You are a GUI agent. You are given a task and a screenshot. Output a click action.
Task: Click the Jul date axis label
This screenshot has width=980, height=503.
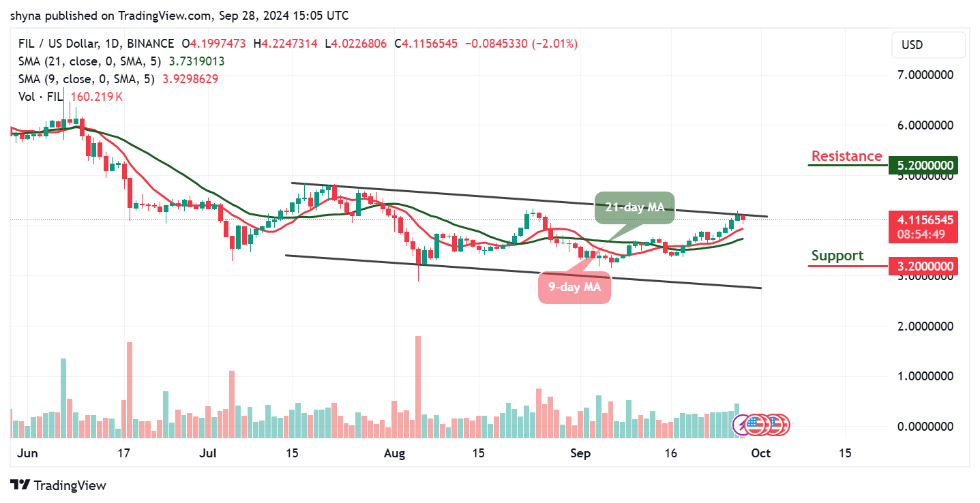coord(208,453)
